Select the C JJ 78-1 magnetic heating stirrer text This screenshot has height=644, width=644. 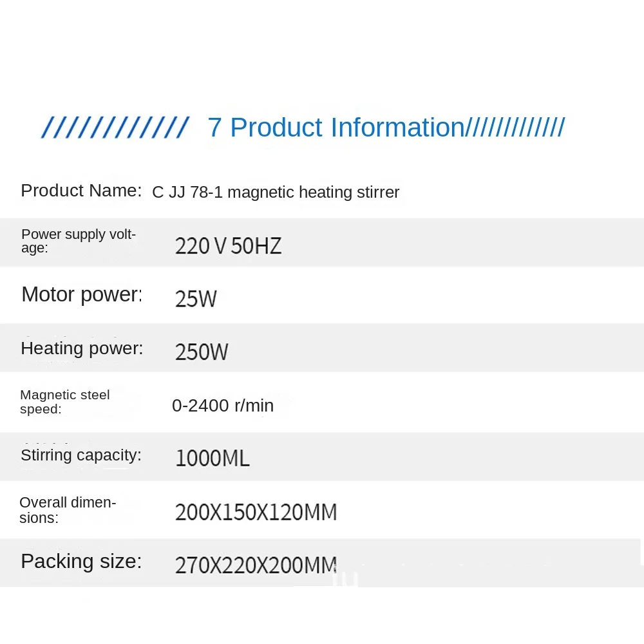pos(276,192)
